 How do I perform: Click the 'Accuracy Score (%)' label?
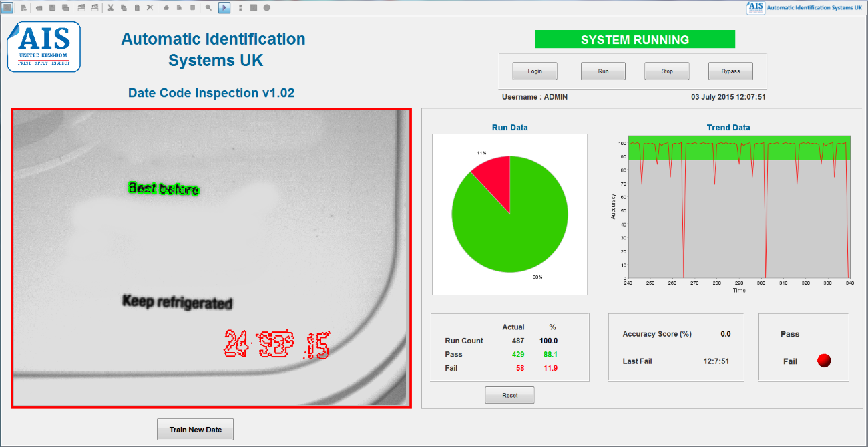tap(657, 334)
